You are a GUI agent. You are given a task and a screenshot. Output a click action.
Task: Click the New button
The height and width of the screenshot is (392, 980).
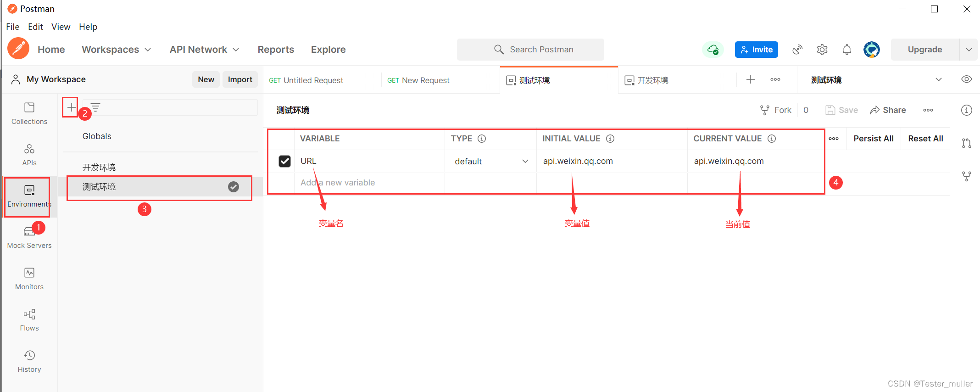206,79
